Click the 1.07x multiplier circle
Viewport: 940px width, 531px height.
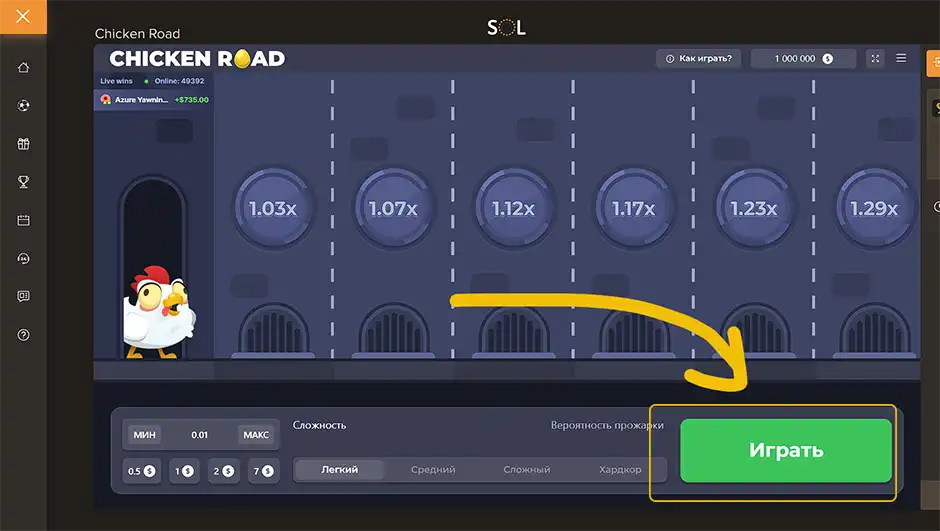[x=393, y=208]
